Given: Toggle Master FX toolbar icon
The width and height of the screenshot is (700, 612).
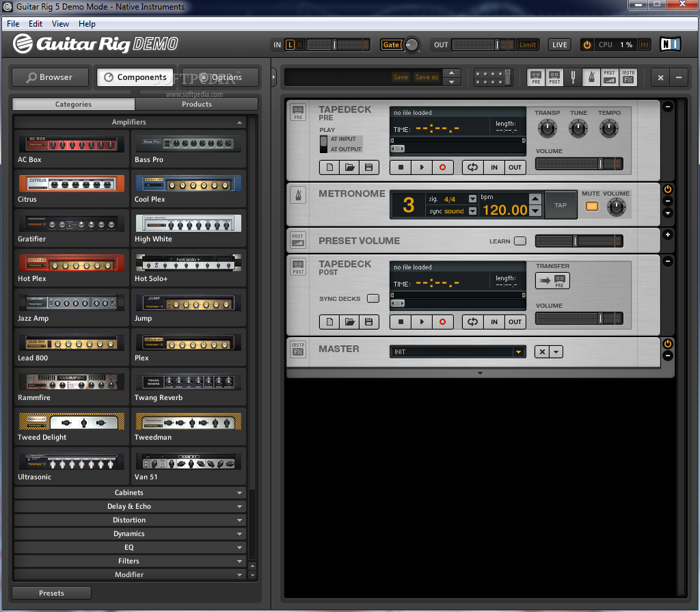Looking at the screenshot, I should pyautogui.click(x=628, y=77).
